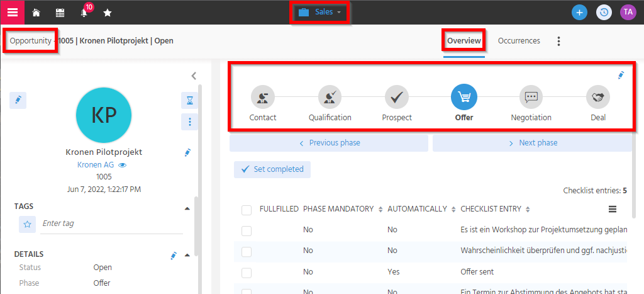Switch to the Occurrences tab
Image resolution: width=644 pixels, height=294 pixels.
[x=519, y=41]
